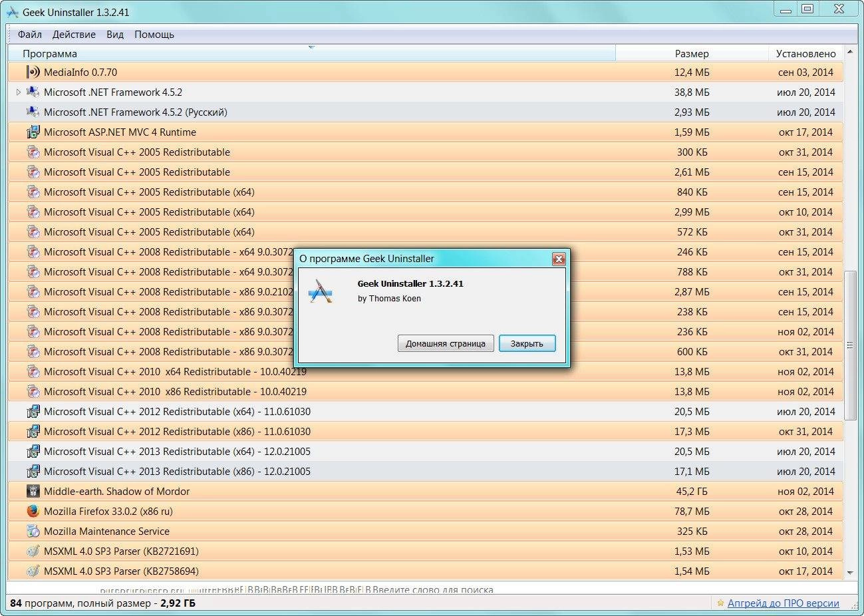864x616 pixels.
Task: Click the size value '1,53 МБ' of MSXML KB2721691
Action: coord(692,551)
